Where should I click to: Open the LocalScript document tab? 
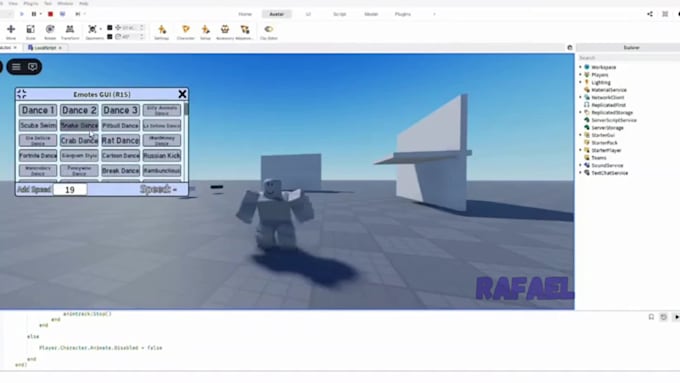(x=45, y=48)
